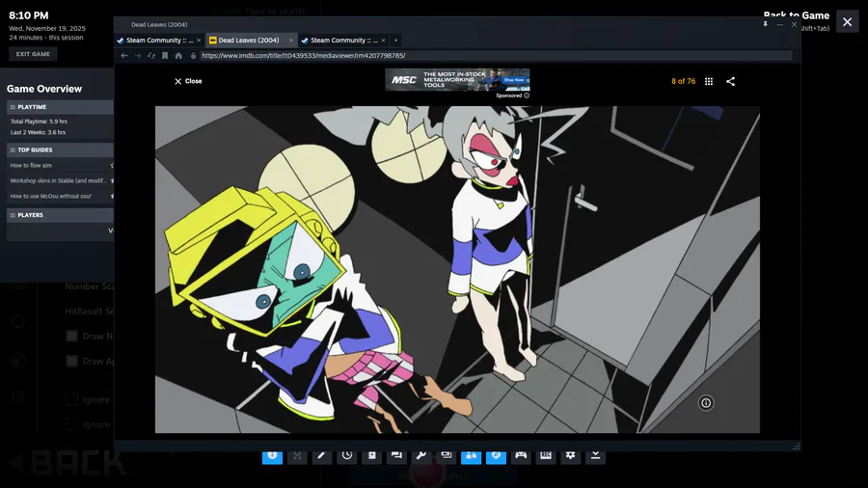This screenshot has width=868, height=488.
Task: Open the Discussions chat icon in overlay toolbar
Action: pos(396,455)
